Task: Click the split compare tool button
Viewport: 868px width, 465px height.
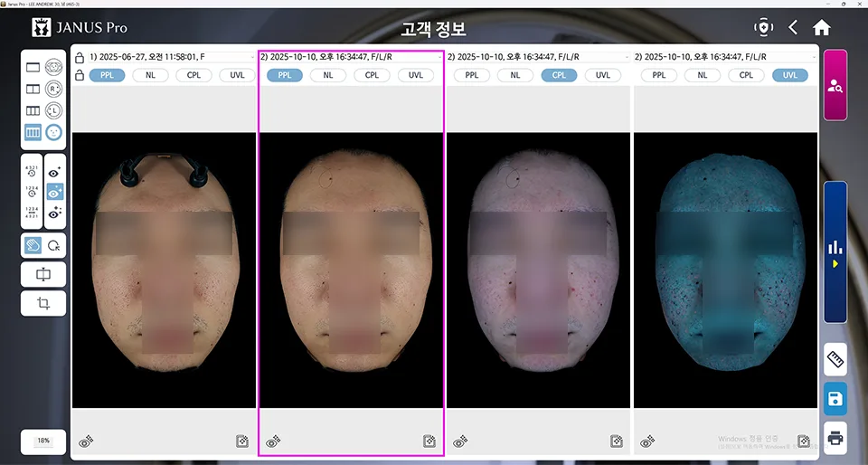Action: (43, 275)
